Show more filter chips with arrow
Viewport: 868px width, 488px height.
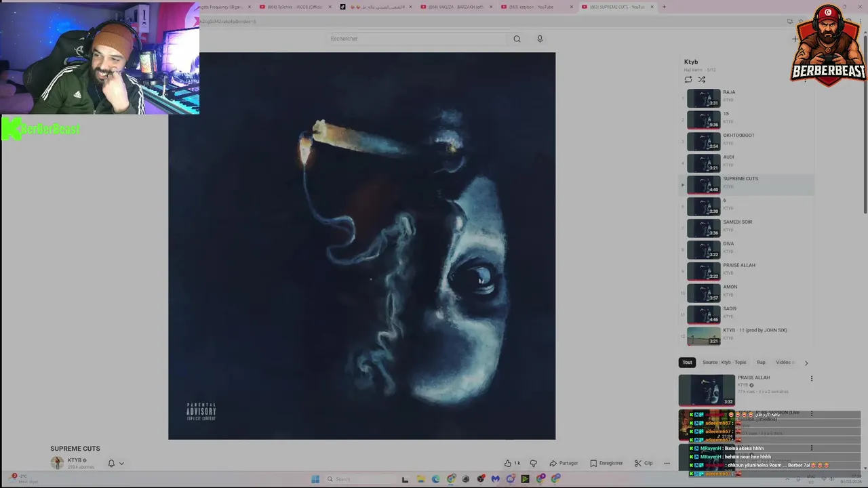[x=806, y=363]
